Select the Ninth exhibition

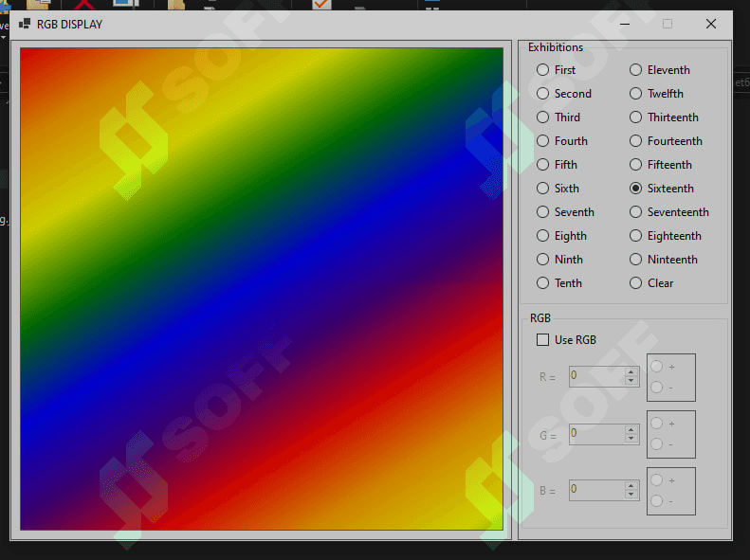[542, 260]
